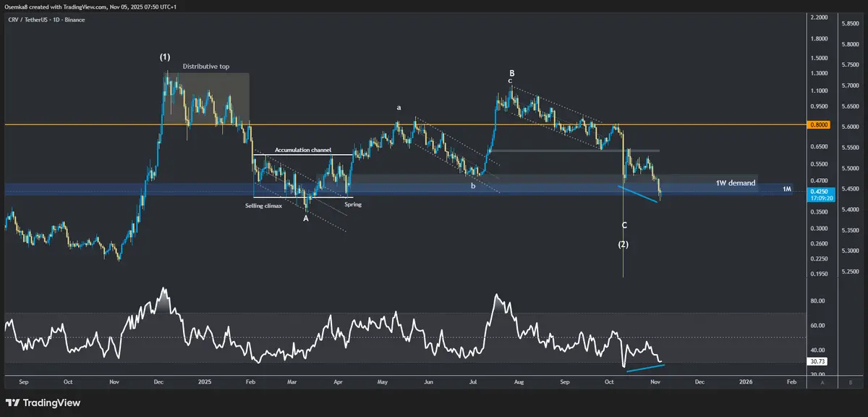
Task: Click the 1.3000 price scale value
Action: click(819, 73)
